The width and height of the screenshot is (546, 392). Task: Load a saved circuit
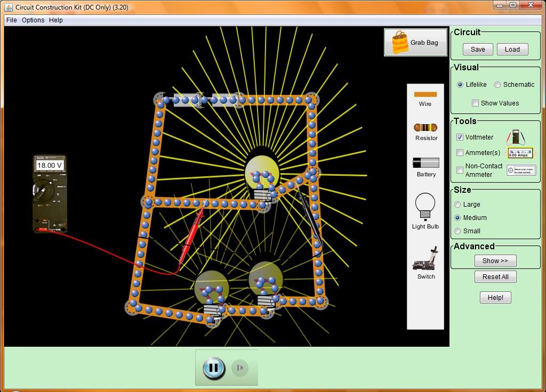click(512, 50)
